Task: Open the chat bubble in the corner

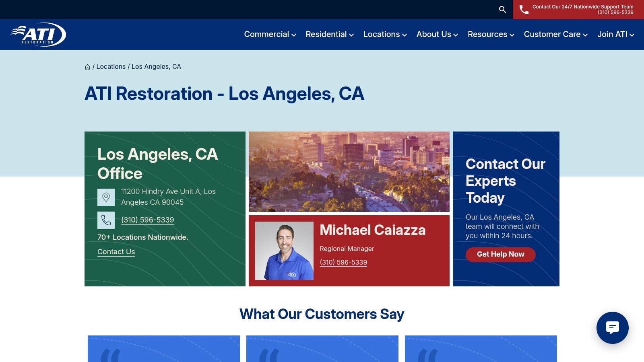Action: (612, 328)
